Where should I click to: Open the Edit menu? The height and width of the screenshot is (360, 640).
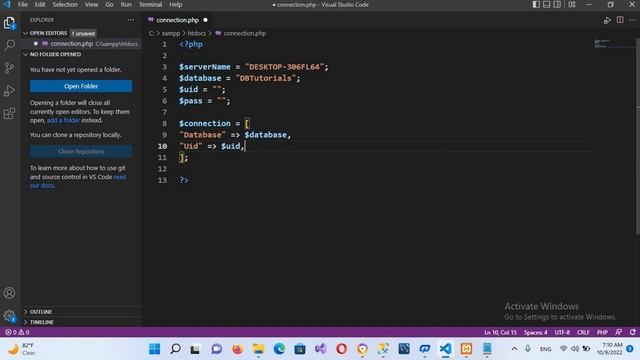coord(40,4)
